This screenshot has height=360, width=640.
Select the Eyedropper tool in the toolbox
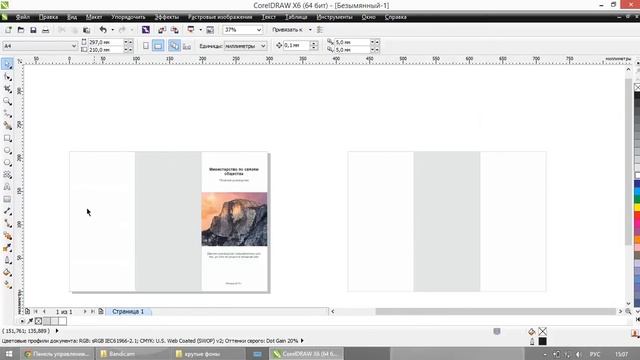(x=7, y=248)
